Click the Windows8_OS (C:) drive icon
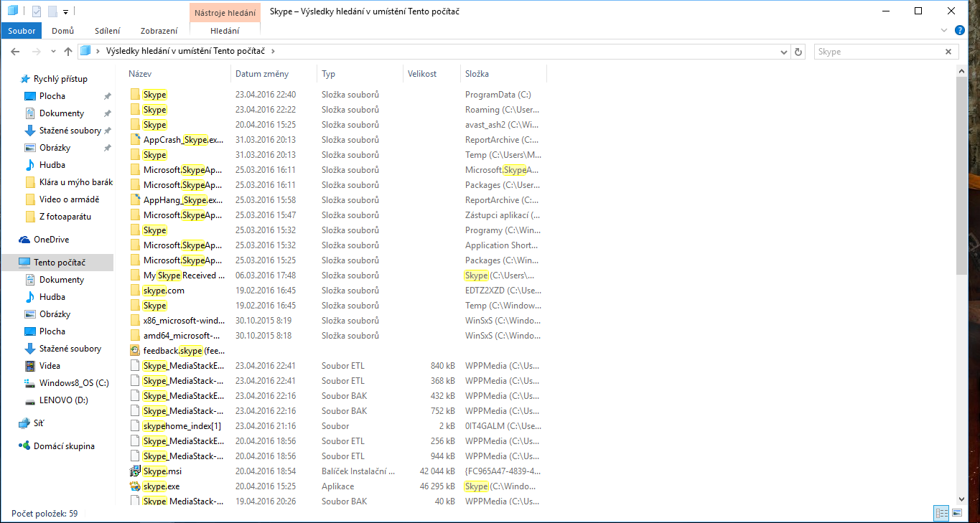This screenshot has width=980, height=523. pos(30,383)
